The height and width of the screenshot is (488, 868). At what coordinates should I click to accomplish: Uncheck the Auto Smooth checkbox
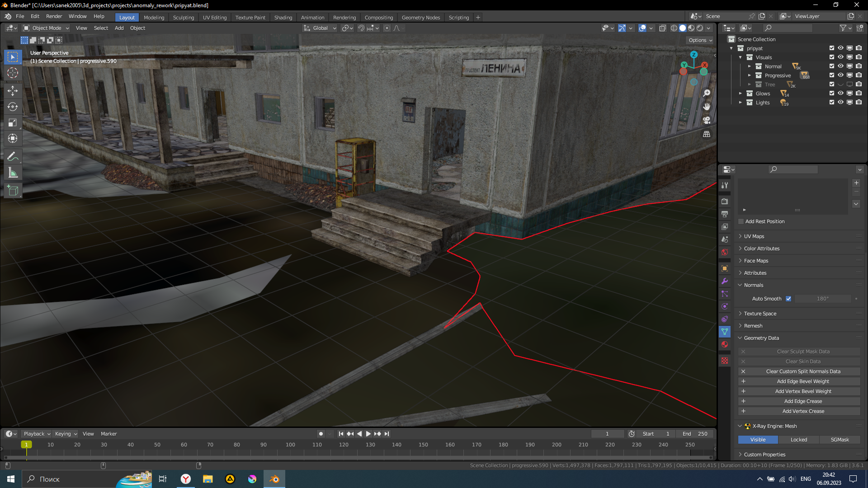788,299
